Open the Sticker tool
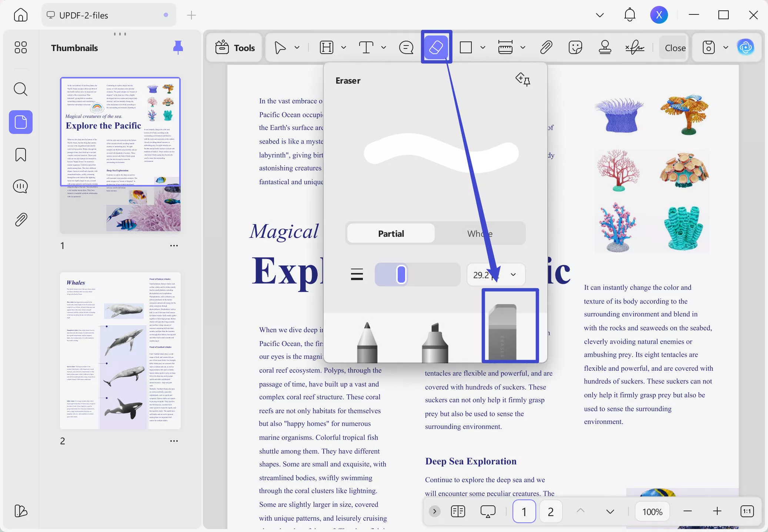 tap(575, 47)
